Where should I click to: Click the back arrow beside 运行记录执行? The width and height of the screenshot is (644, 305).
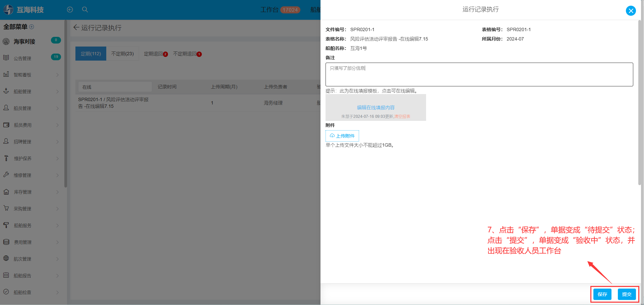(x=76, y=27)
